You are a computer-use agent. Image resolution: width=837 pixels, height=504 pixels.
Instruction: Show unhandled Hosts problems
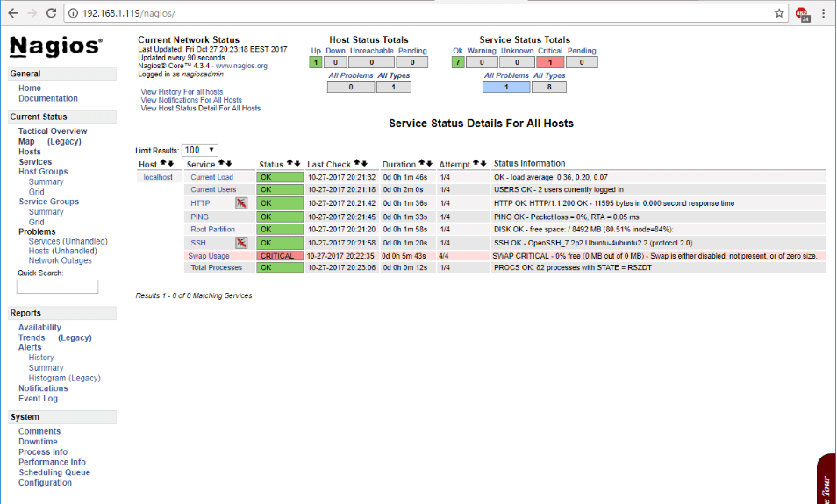62,251
